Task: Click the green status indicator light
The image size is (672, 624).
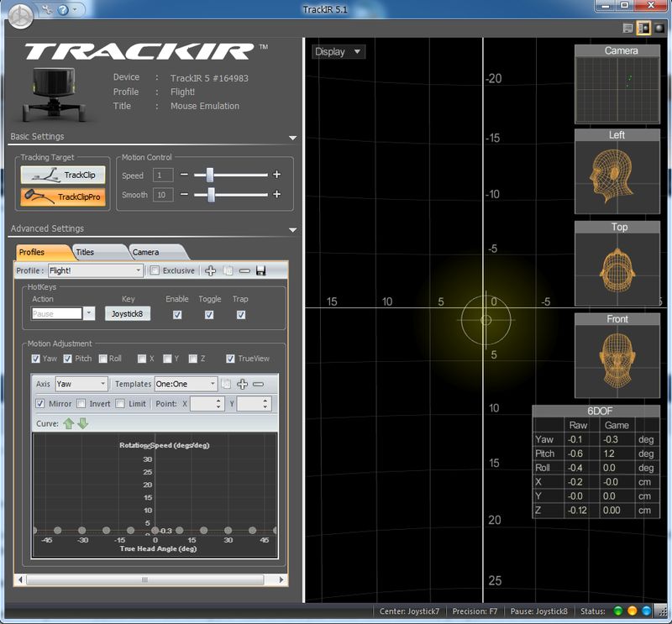Action: tap(618, 611)
